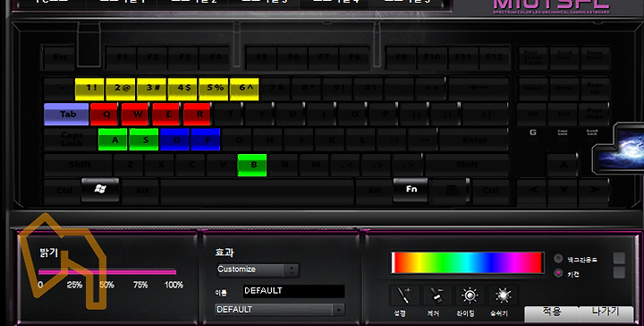
Task: Click the spacebar key
Action: coord(257,191)
